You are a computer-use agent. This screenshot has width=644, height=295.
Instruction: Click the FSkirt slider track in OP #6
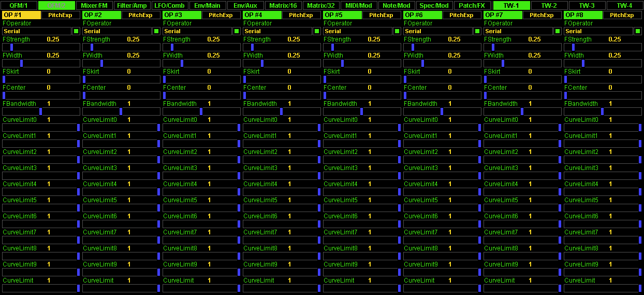click(442, 79)
